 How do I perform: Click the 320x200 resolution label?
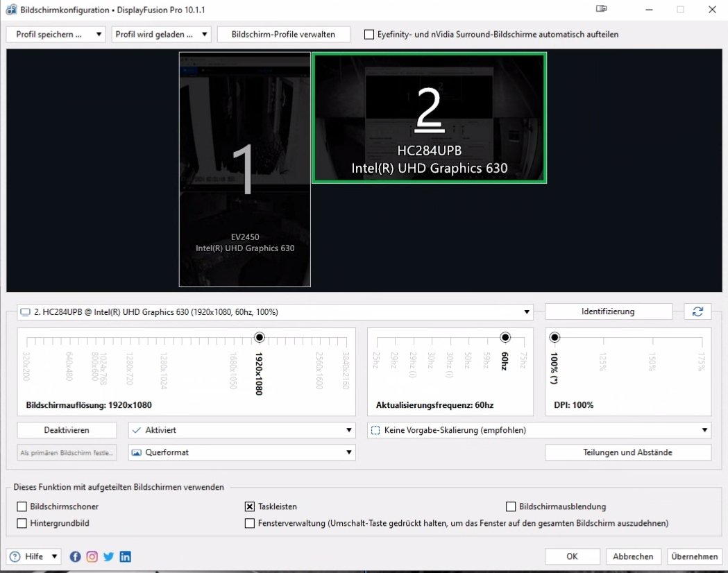pos(26,366)
